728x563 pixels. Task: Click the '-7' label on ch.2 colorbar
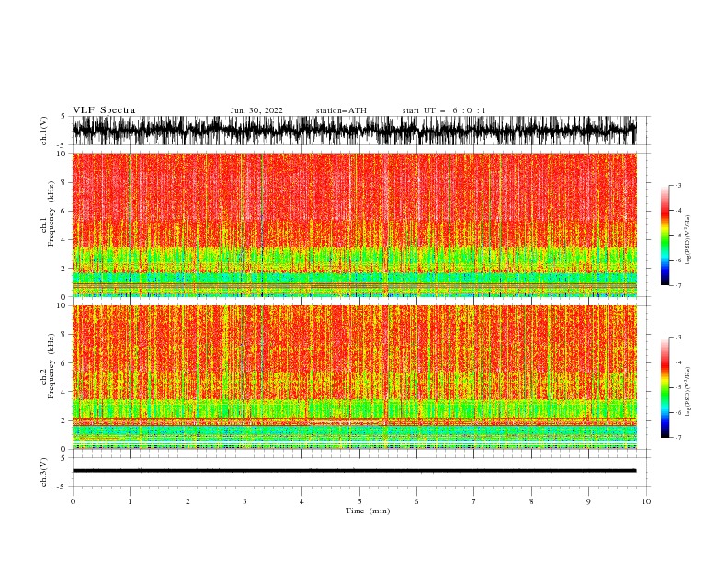tap(678, 437)
